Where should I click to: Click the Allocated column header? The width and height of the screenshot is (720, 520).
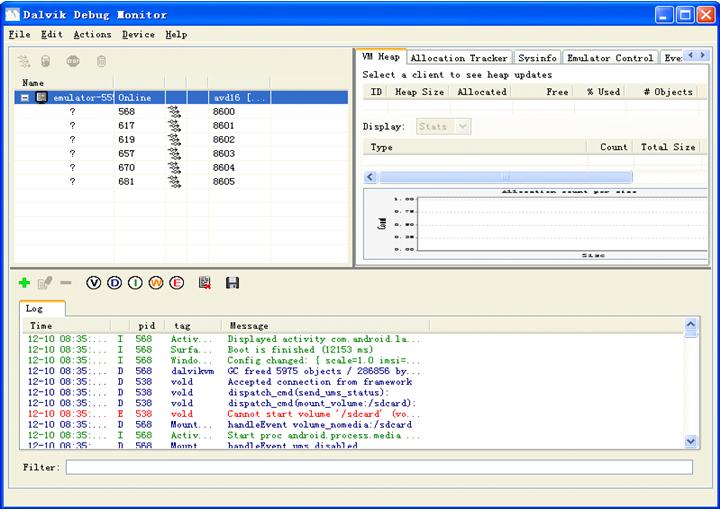pyautogui.click(x=482, y=92)
